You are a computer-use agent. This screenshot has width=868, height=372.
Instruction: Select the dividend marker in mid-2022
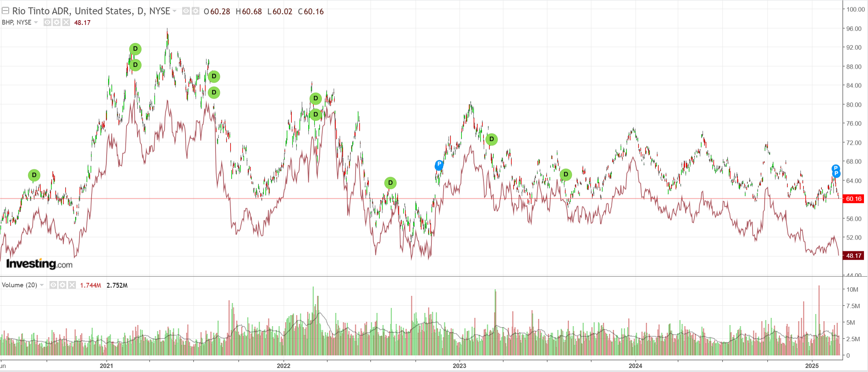pyautogui.click(x=390, y=183)
